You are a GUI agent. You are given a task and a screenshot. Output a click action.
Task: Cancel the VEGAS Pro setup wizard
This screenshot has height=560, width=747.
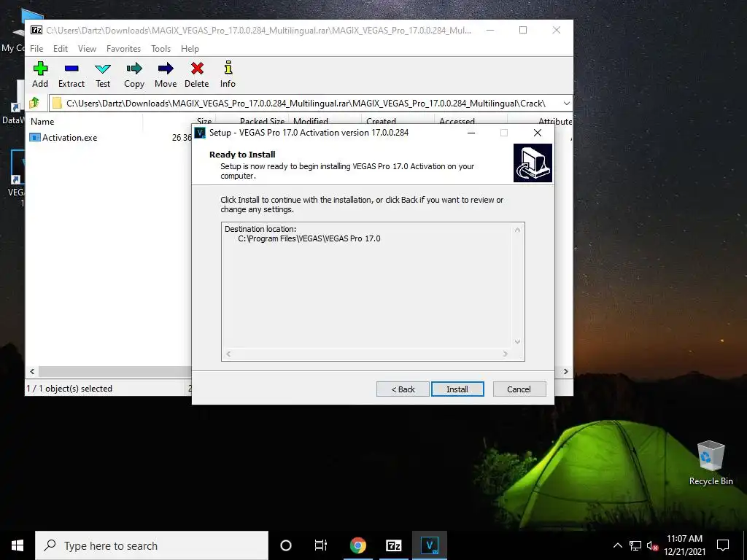519,389
